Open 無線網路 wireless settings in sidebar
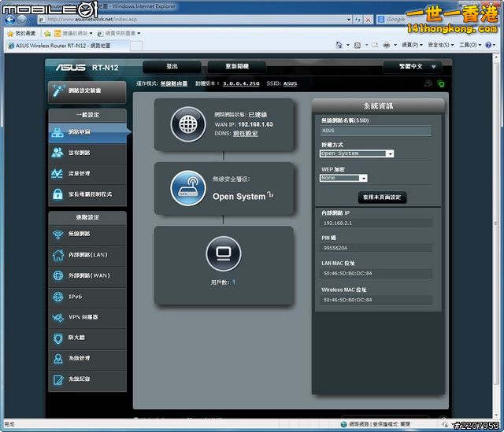Screen dimensions: 504x432 point(87,234)
